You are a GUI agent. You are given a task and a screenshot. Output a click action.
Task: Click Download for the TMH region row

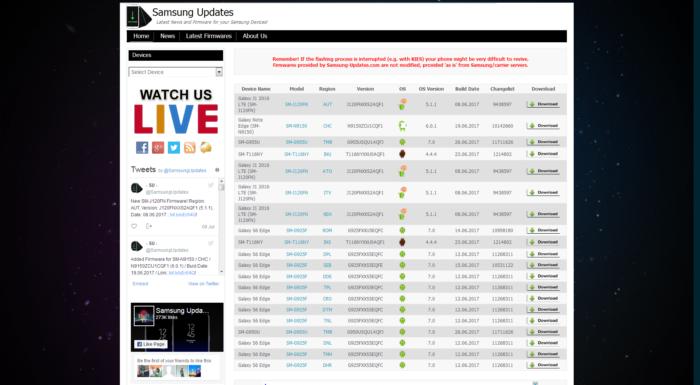point(543,354)
